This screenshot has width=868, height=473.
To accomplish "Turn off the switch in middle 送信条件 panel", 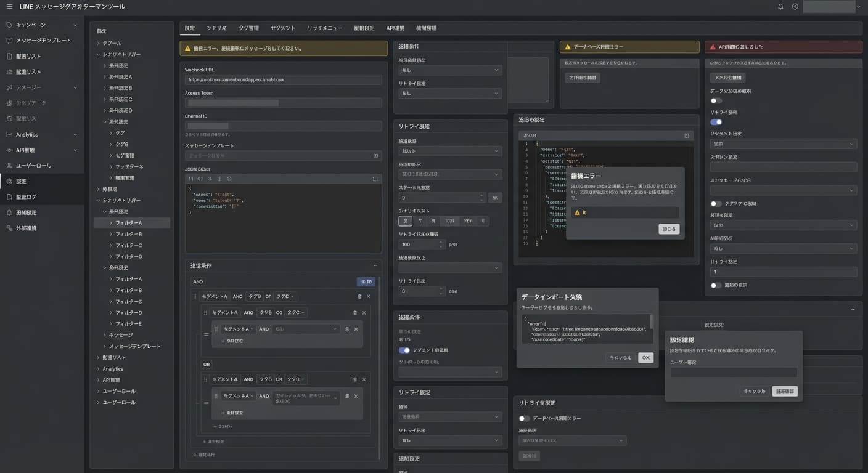I will point(404,350).
